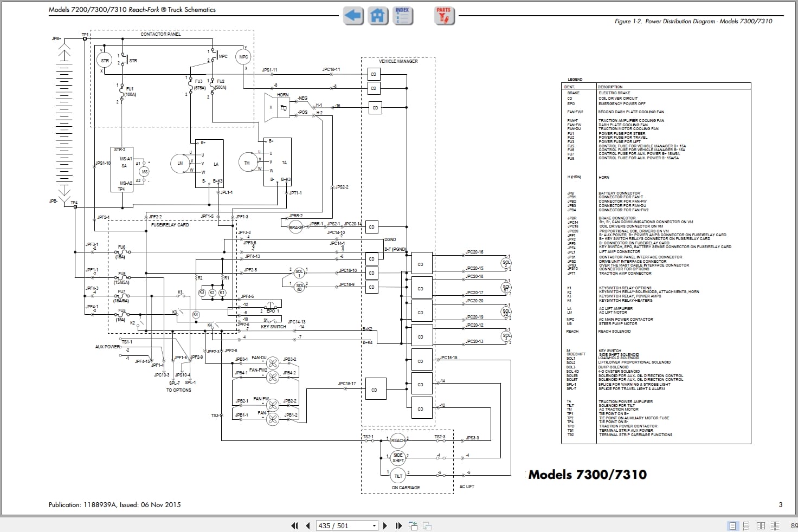Click the JPC18-11 connector label

(331, 69)
